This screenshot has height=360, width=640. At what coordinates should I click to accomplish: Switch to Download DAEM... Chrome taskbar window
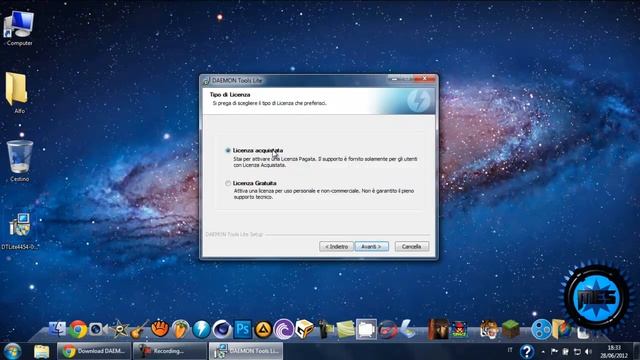point(94,351)
